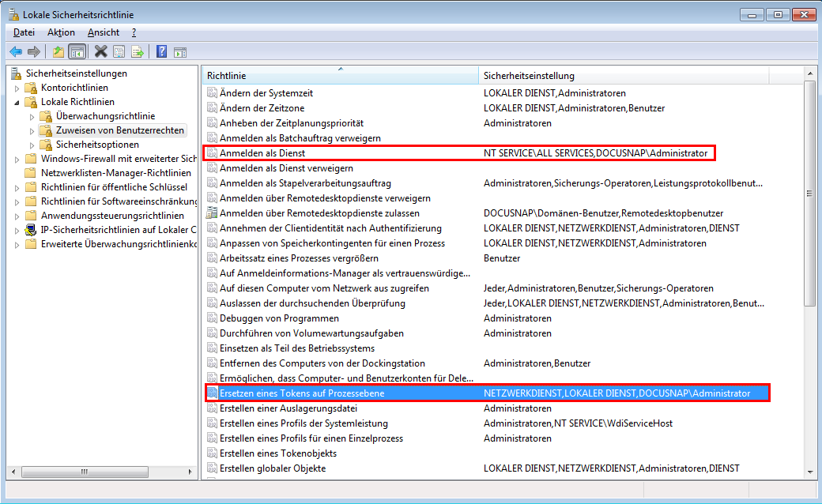Select policy Anmelden als Dienst verweigern
The height and width of the screenshot is (504, 822).
286,168
